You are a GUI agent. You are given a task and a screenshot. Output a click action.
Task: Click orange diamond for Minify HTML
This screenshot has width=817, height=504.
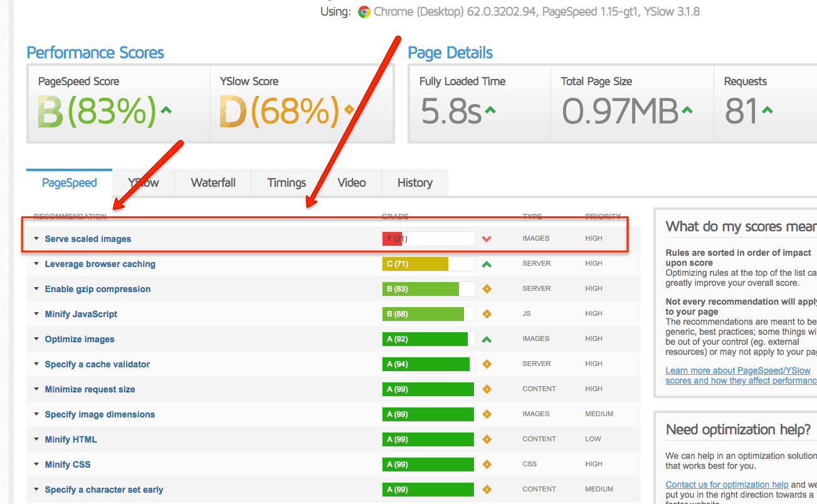(487, 439)
